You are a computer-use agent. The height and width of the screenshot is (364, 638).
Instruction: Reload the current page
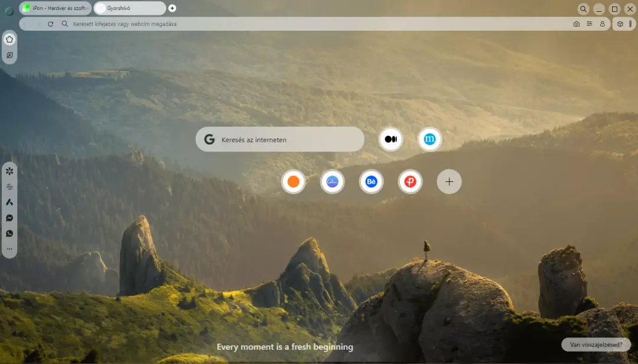[x=50, y=24]
